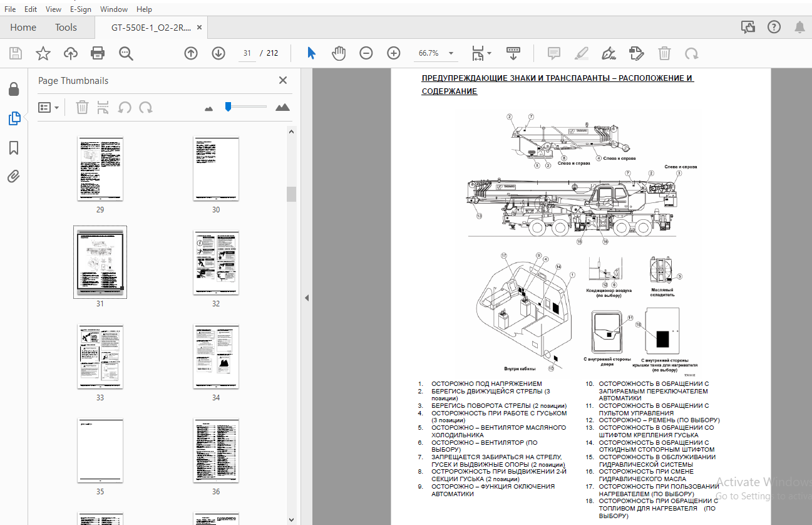Viewport: 812px width, 525px height.
Task: Open notifications bell
Action: 799,27
